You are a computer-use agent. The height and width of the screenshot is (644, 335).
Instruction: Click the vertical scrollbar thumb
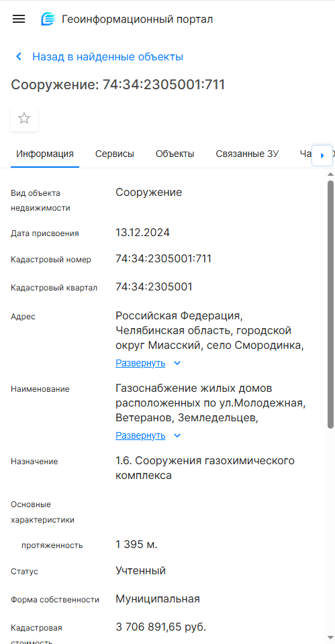[330, 305]
